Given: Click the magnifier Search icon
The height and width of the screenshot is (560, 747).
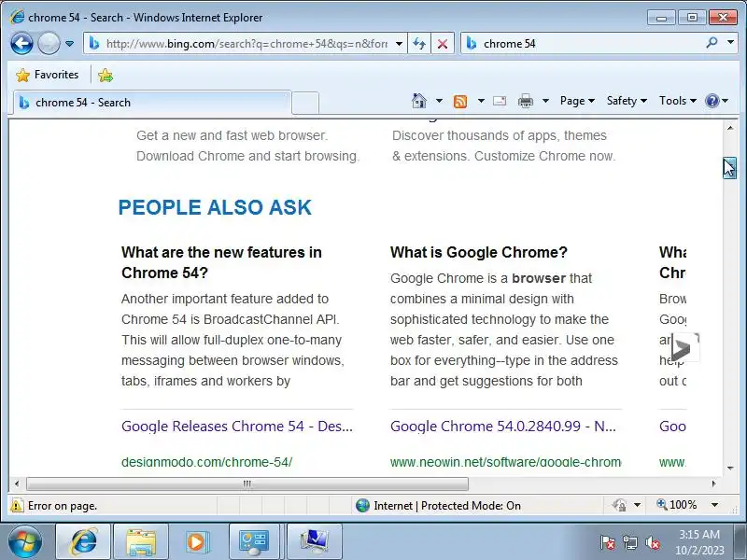Looking at the screenshot, I should click(712, 43).
